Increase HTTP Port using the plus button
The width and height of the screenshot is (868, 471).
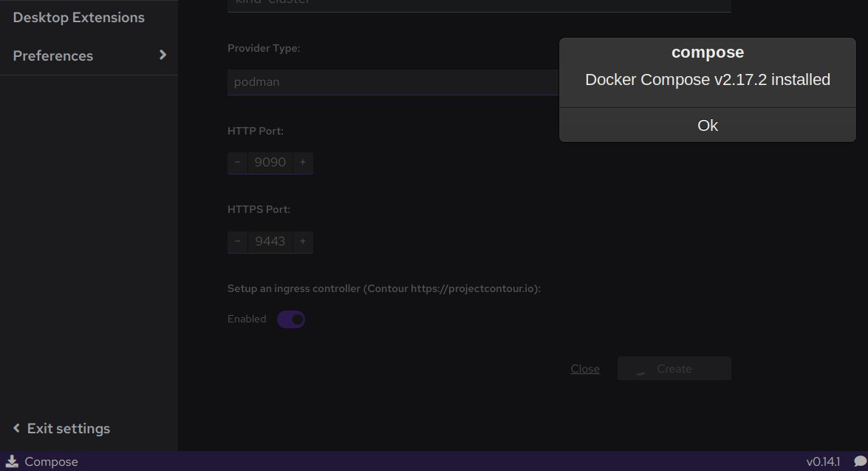click(303, 163)
